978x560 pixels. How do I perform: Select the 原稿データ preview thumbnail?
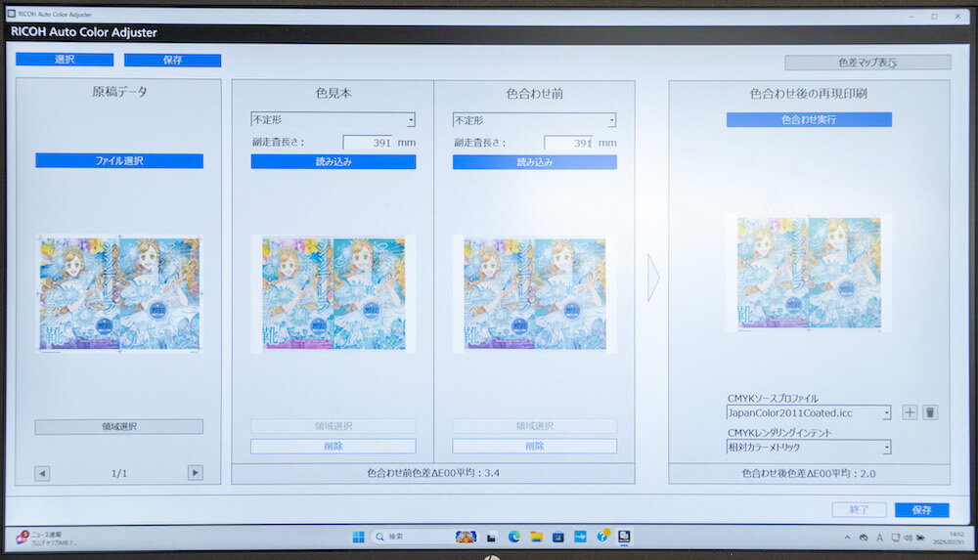click(119, 294)
